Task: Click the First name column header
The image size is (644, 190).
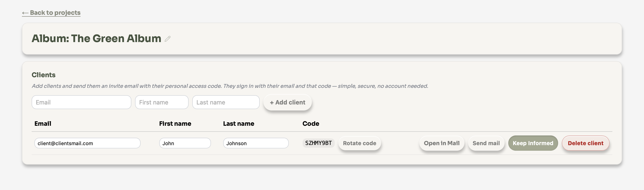Action: pyautogui.click(x=175, y=124)
